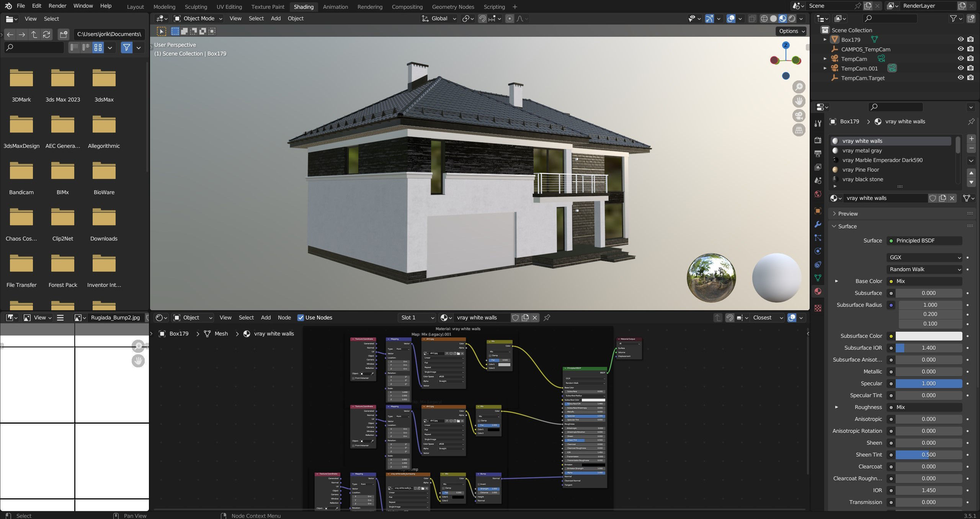Select the tweak tool in viewport toolbar
The height and width of the screenshot is (519, 980).
pos(161,31)
